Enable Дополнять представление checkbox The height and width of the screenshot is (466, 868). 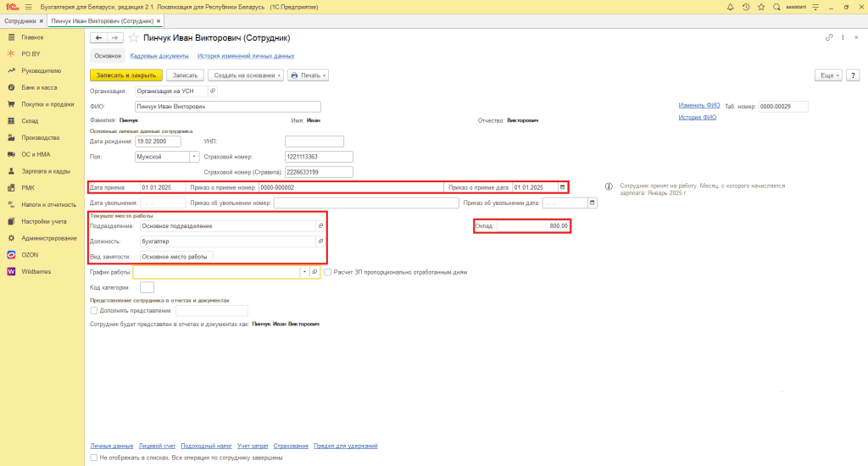(93, 310)
